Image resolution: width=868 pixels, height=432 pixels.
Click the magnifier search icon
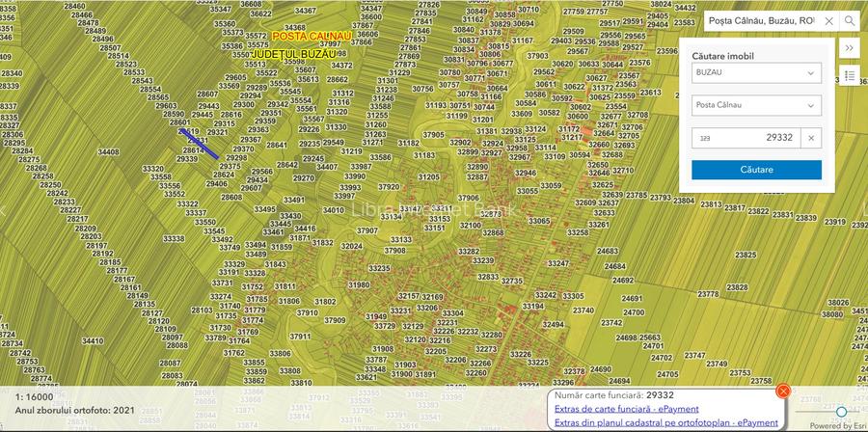[x=850, y=20]
